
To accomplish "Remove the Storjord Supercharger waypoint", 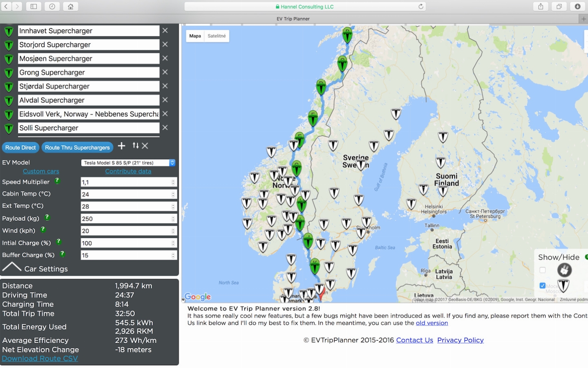I will point(165,45).
